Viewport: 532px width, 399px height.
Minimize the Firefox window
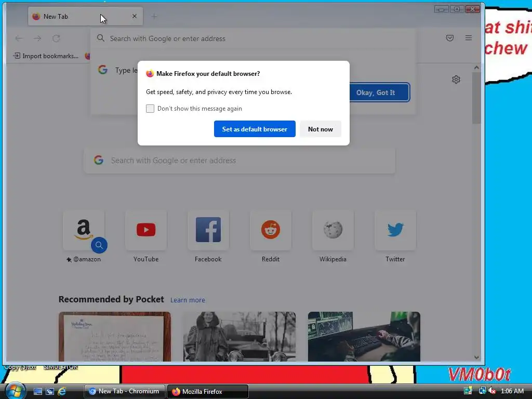(x=441, y=9)
